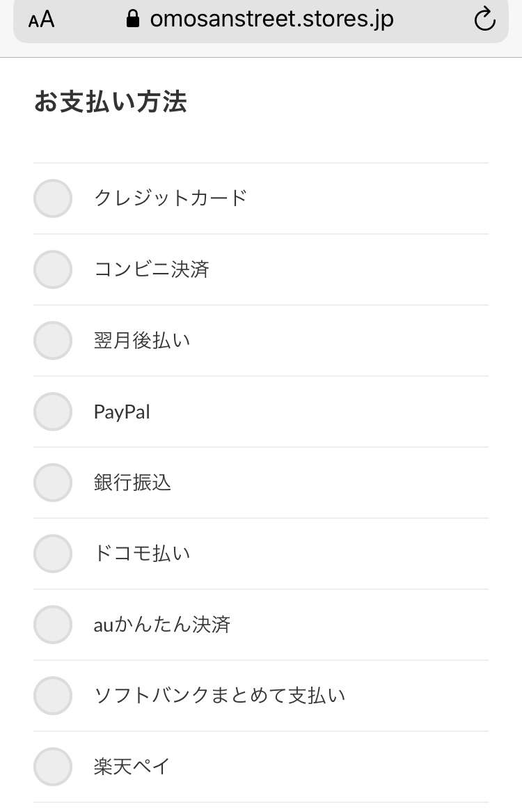Click the コンビニ決済 label text
This screenshot has height=812, width=522.
tap(152, 270)
